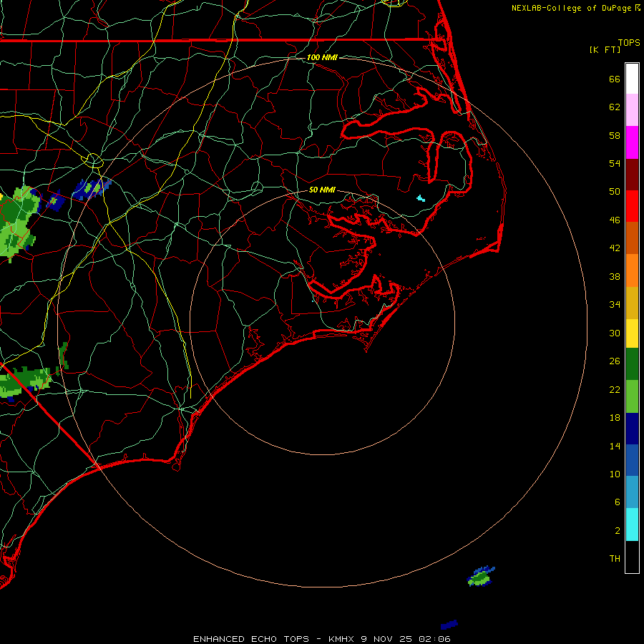Click the TH legend label
The image size is (644, 644).
point(615,559)
